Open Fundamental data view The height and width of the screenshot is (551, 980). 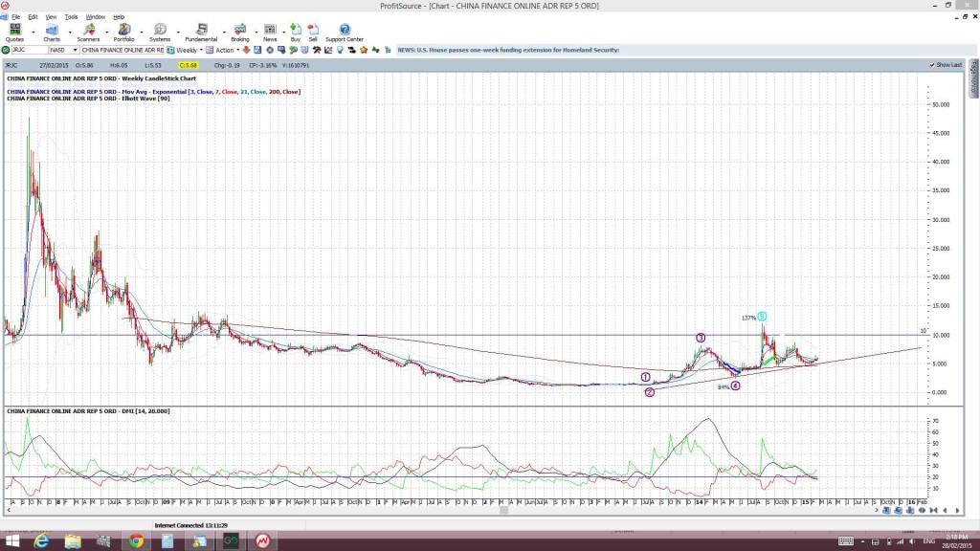pyautogui.click(x=201, y=33)
